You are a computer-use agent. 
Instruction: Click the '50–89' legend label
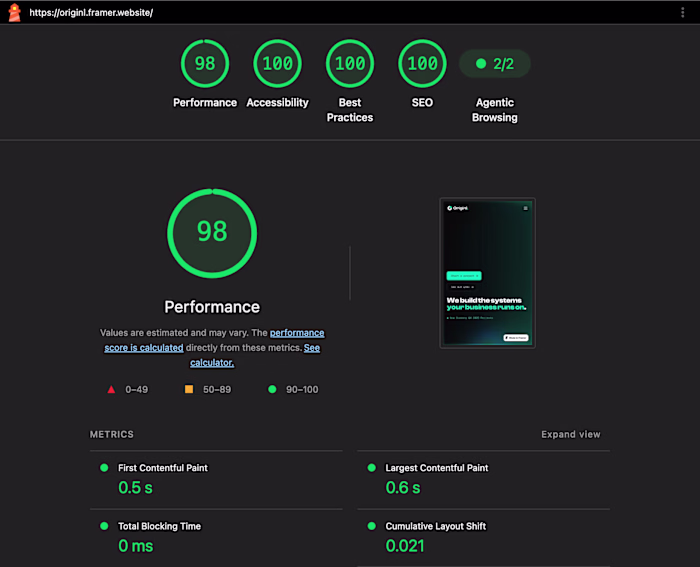pos(217,389)
